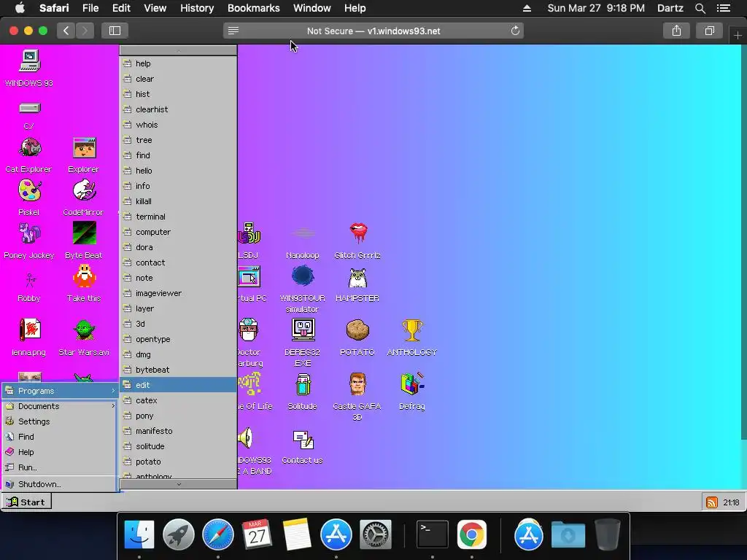Toggle Safari sidebar button
This screenshot has width=747, height=560.
tap(115, 31)
